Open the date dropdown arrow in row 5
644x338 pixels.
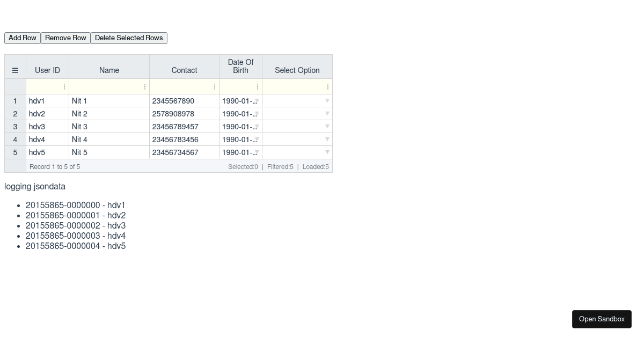click(257, 152)
